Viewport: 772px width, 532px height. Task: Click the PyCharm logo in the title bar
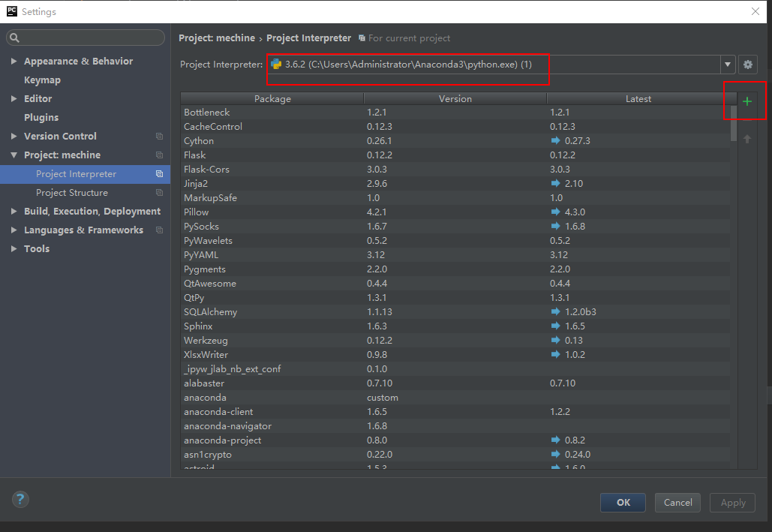pos(12,11)
